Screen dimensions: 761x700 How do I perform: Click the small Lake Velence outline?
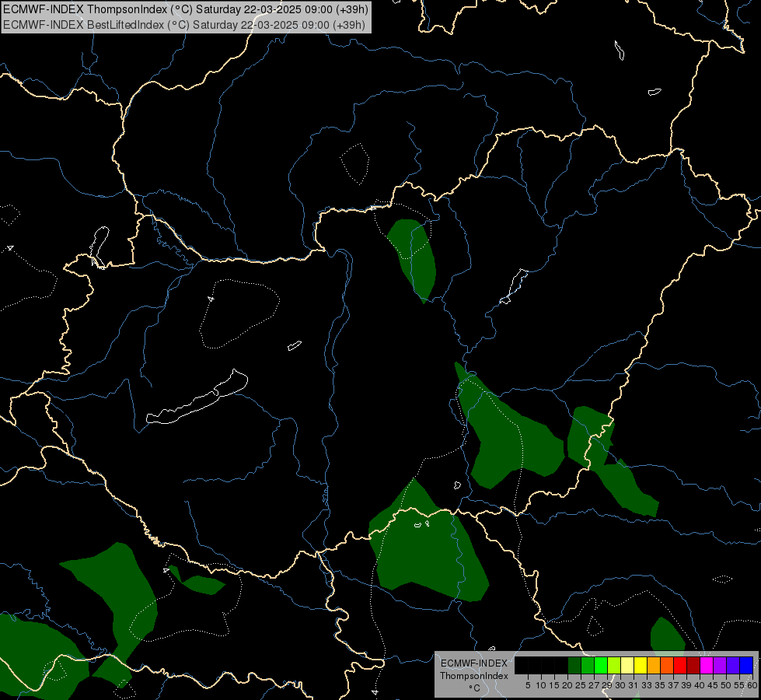coord(295,345)
